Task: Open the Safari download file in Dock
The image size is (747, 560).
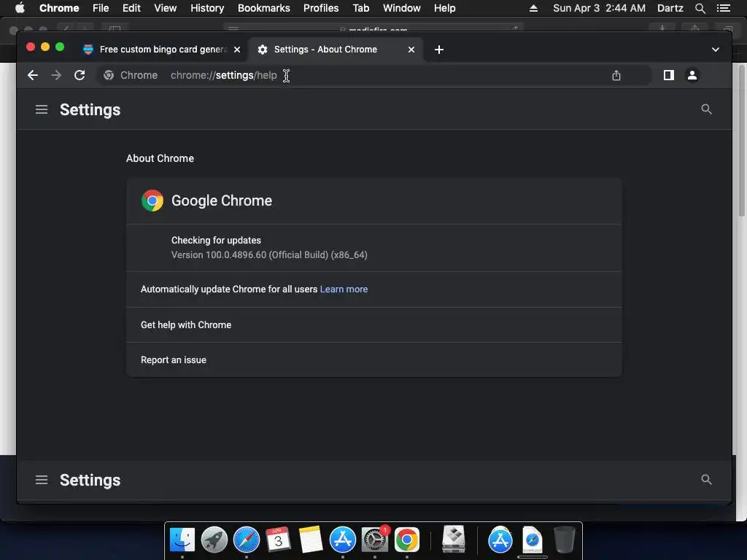Action: [532, 540]
